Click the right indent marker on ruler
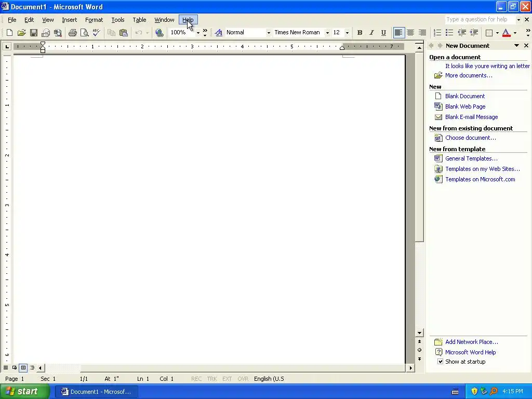Image resolution: width=532 pixels, height=399 pixels. (x=342, y=48)
